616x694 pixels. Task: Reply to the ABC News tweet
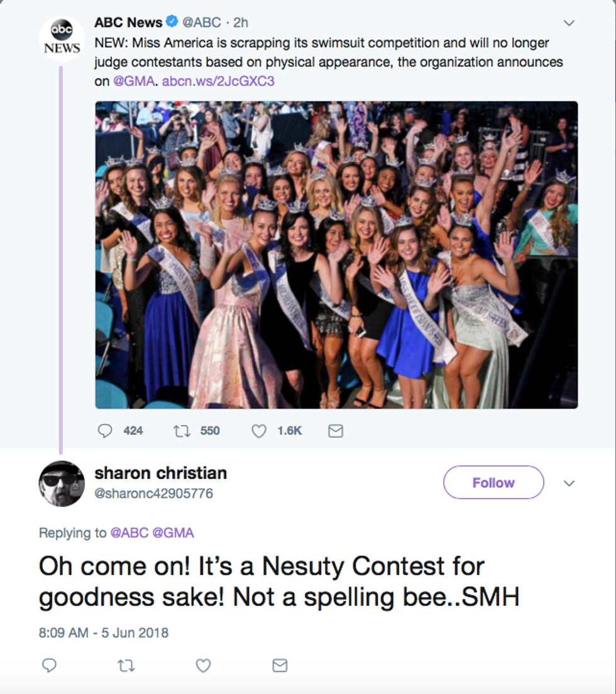(106, 431)
